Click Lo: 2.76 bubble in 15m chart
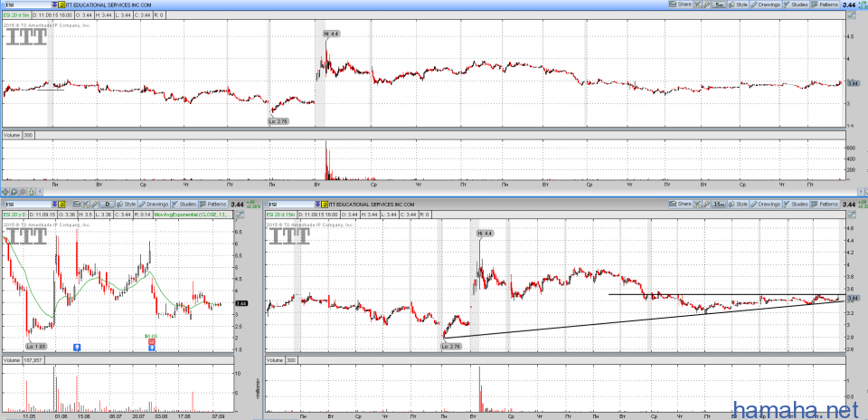 (x=452, y=347)
